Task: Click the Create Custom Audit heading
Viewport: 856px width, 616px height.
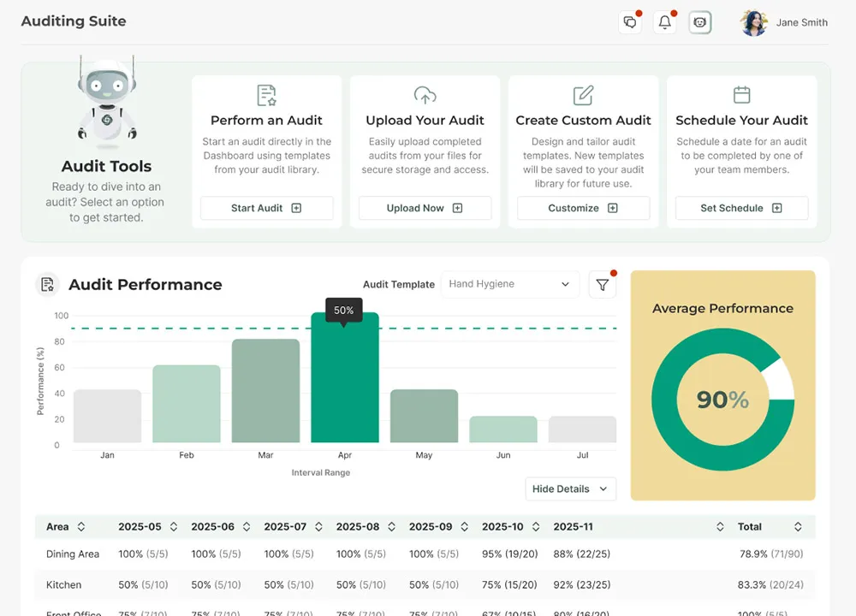Action: (583, 120)
